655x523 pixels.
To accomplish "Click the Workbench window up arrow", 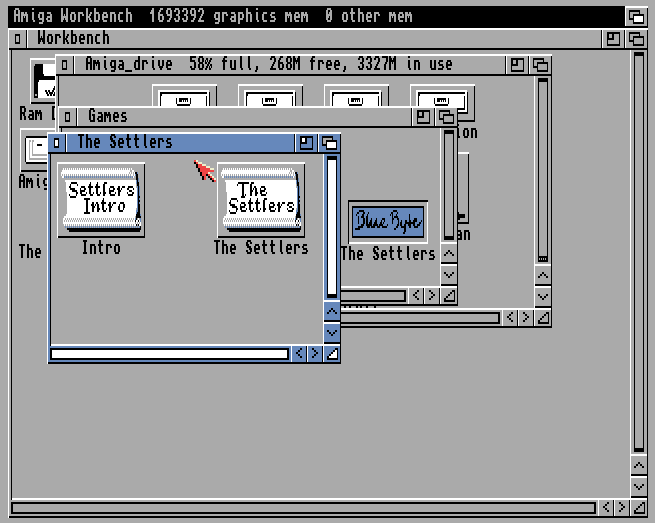I will [x=639, y=465].
